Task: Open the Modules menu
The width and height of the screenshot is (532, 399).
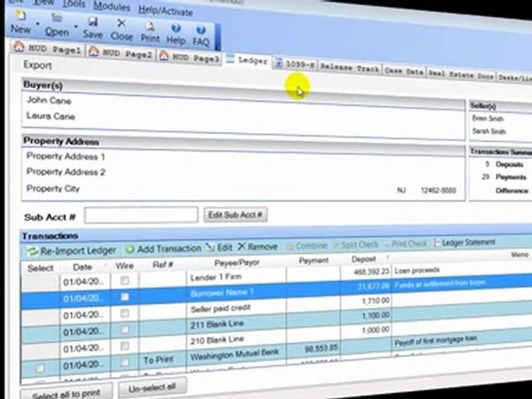Action: 111,6
